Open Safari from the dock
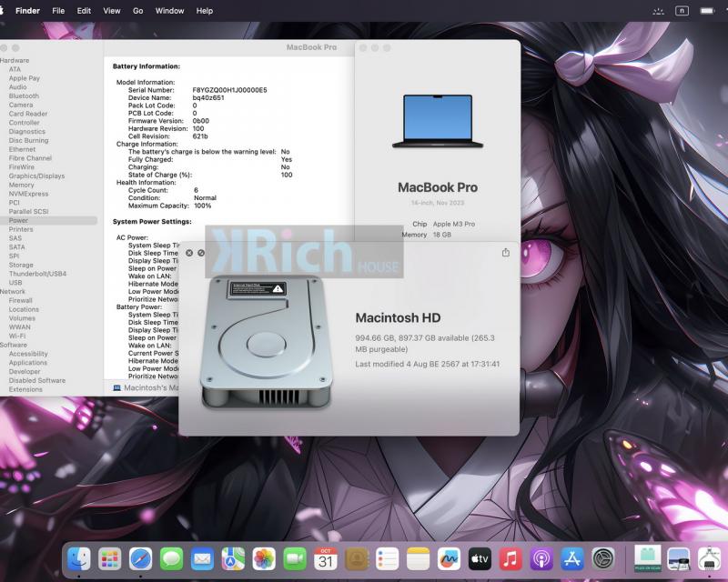The width and height of the screenshot is (728, 582). point(140,558)
